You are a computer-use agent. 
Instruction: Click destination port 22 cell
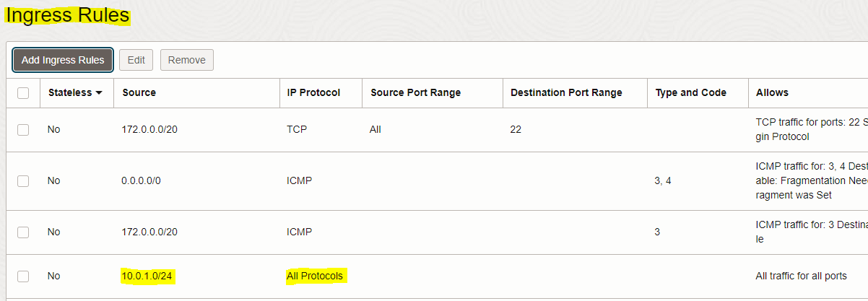coord(516,130)
